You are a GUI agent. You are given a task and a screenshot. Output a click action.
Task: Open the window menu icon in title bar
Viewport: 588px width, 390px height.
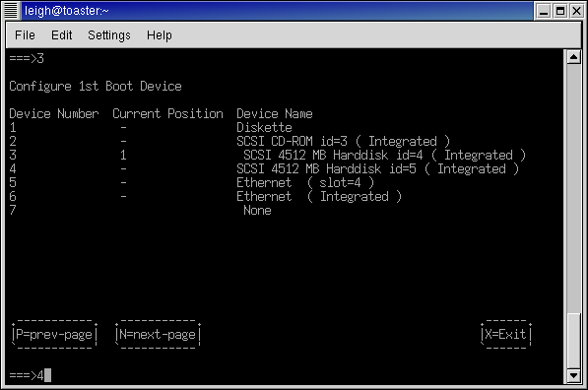[x=11, y=10]
